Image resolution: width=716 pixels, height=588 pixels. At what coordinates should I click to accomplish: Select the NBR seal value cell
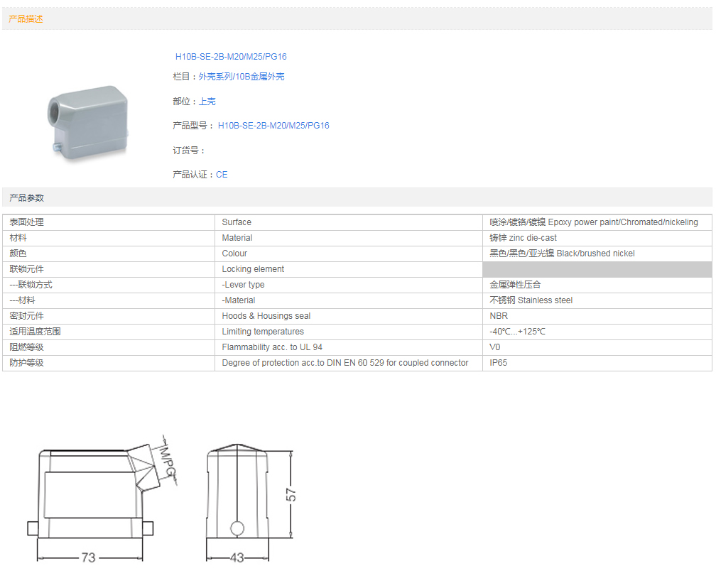499,316
